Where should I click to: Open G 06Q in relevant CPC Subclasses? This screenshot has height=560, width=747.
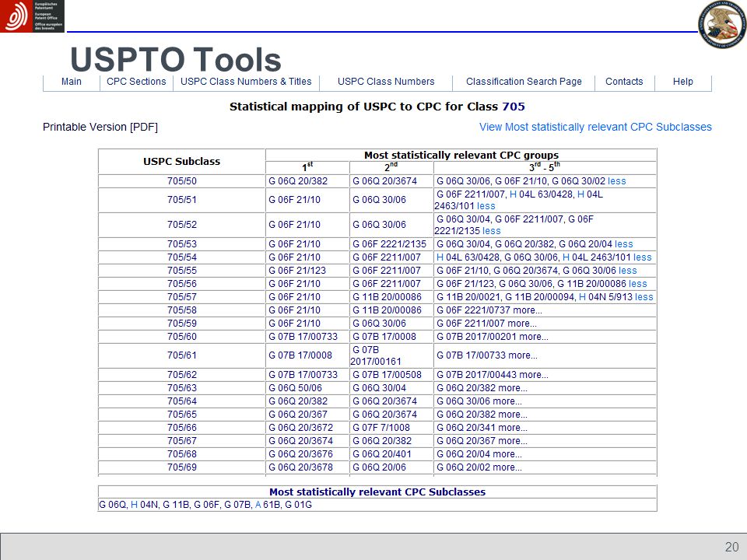point(112,505)
